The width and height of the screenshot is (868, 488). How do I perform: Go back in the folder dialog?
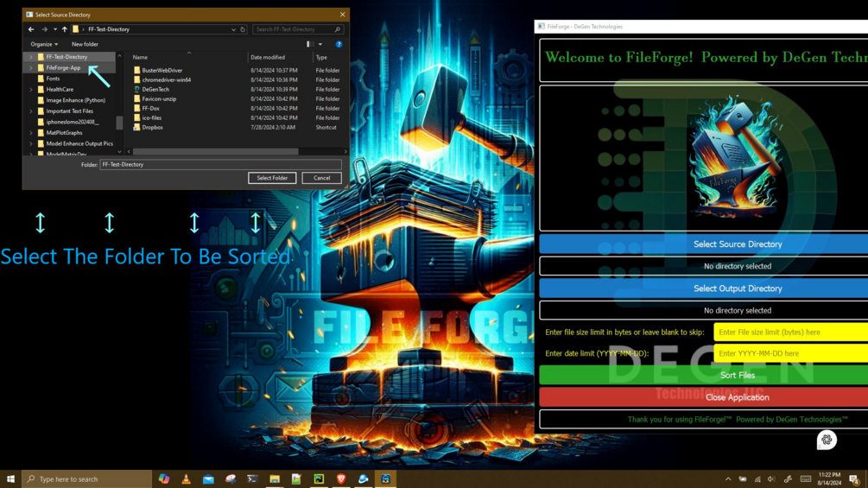coord(31,29)
